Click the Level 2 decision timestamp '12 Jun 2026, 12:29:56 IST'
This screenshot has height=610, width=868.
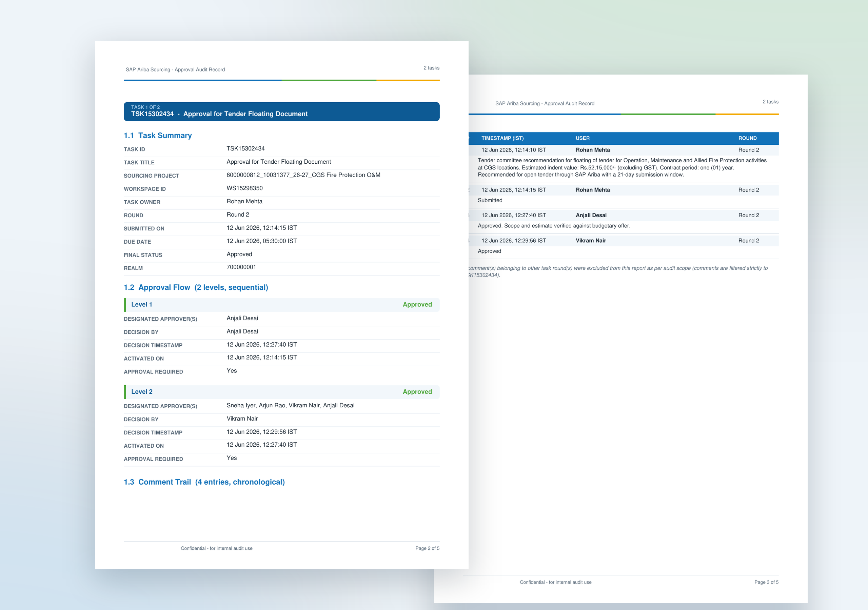point(262,432)
